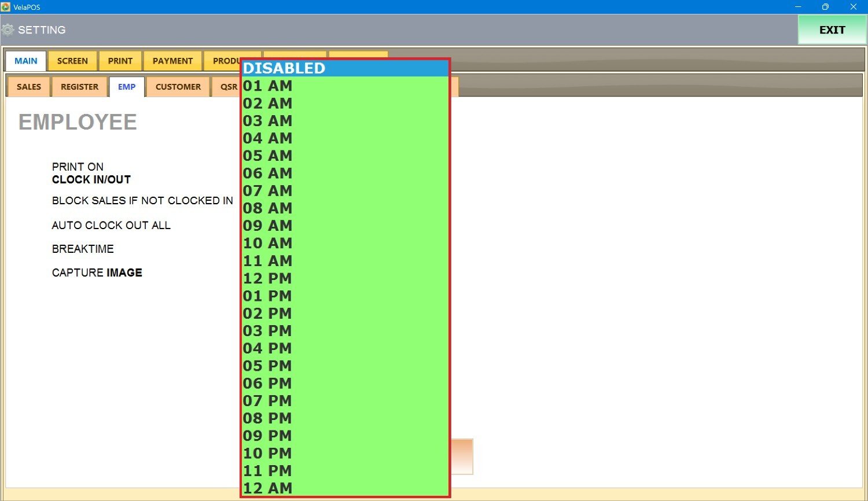
Task: Choose 05 PM from the list
Action: coord(345,366)
